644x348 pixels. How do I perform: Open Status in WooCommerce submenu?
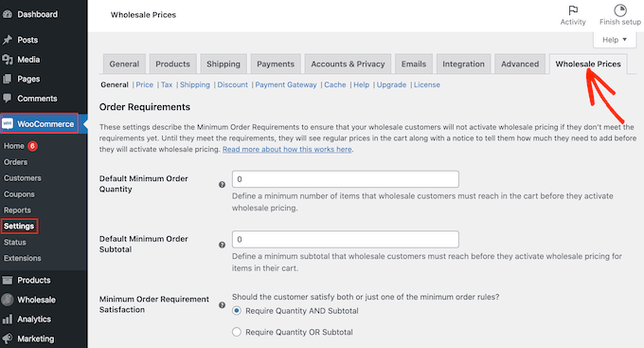pos(15,243)
